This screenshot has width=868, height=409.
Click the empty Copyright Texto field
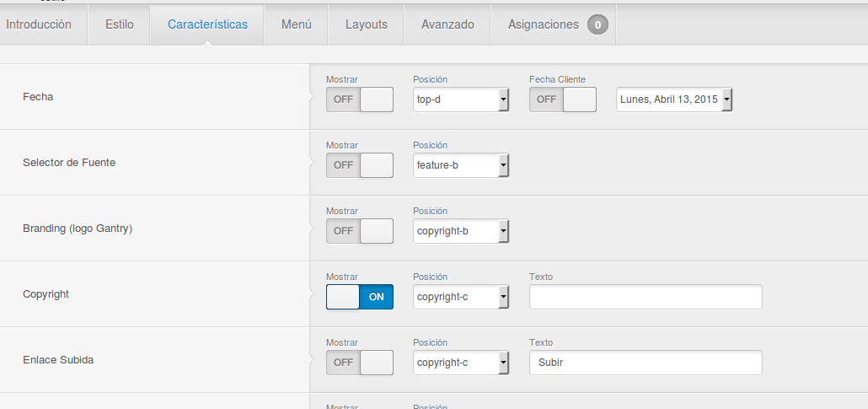[x=646, y=297]
